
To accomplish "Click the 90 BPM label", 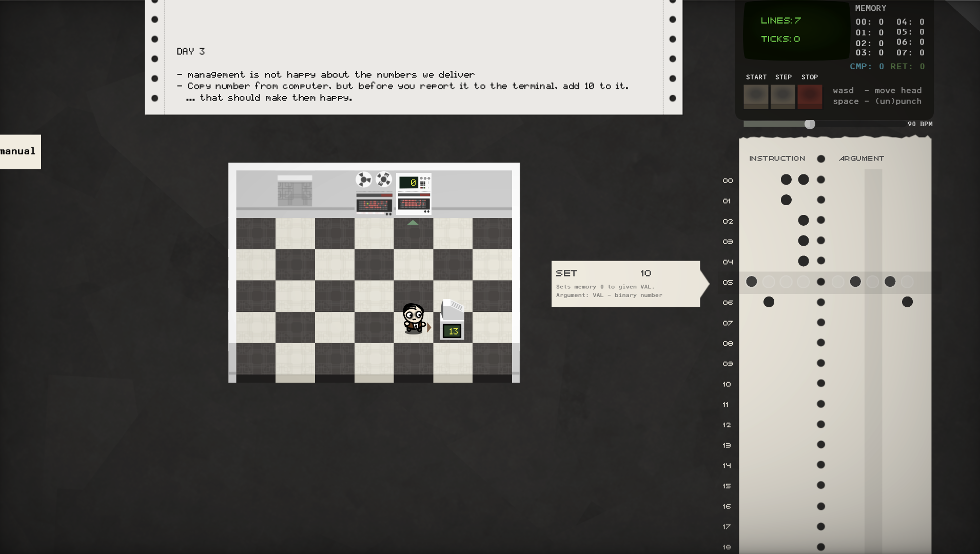I will pyautogui.click(x=920, y=124).
